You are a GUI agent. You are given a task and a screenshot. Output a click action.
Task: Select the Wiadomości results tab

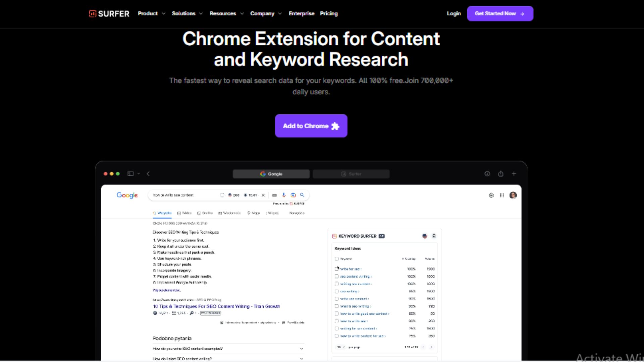click(230, 213)
